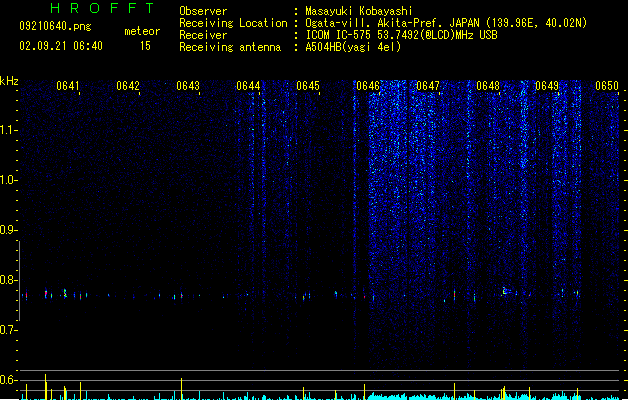
Task: Select the Ogata-vill. Akita-Pref. JAPAN location text
Action: (446, 23)
